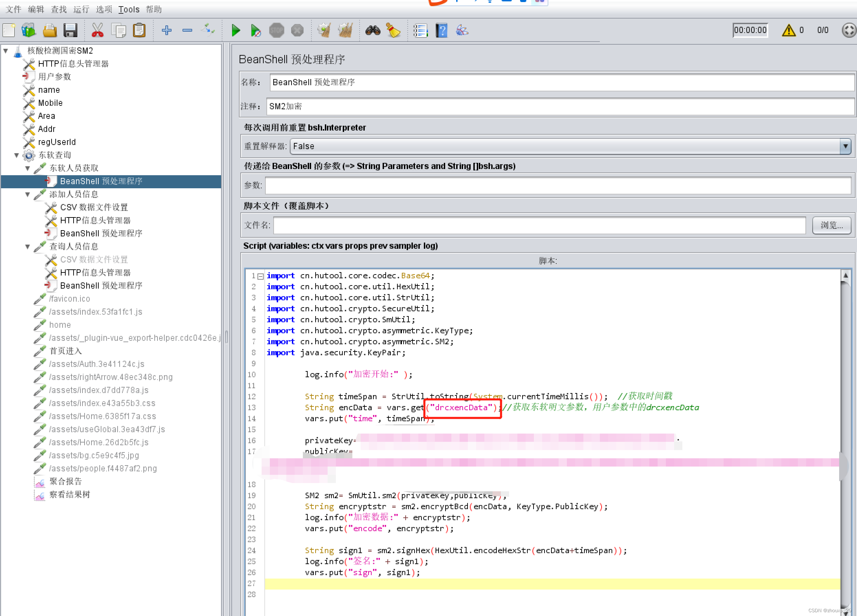Open the Function Helper list icon
The width and height of the screenshot is (857, 616).
click(420, 30)
